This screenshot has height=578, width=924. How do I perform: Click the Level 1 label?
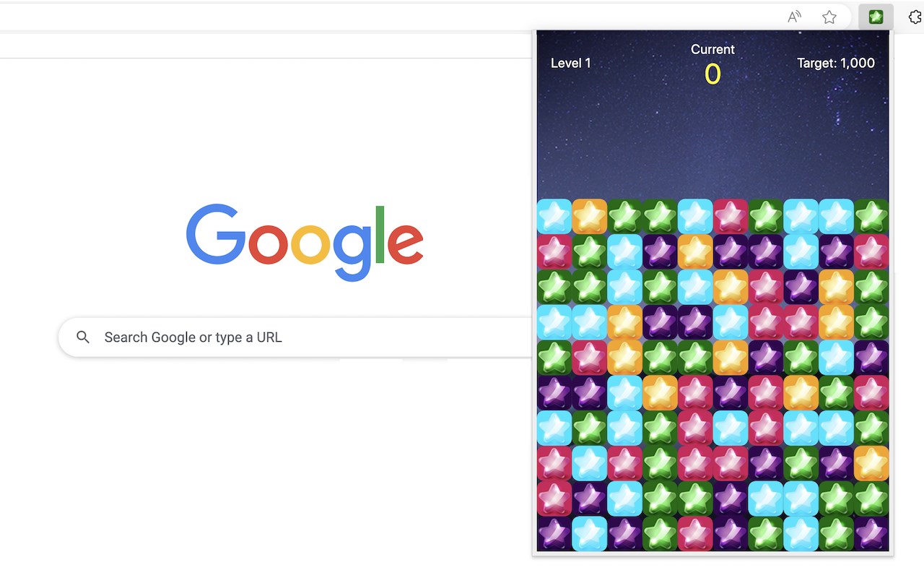tap(571, 63)
